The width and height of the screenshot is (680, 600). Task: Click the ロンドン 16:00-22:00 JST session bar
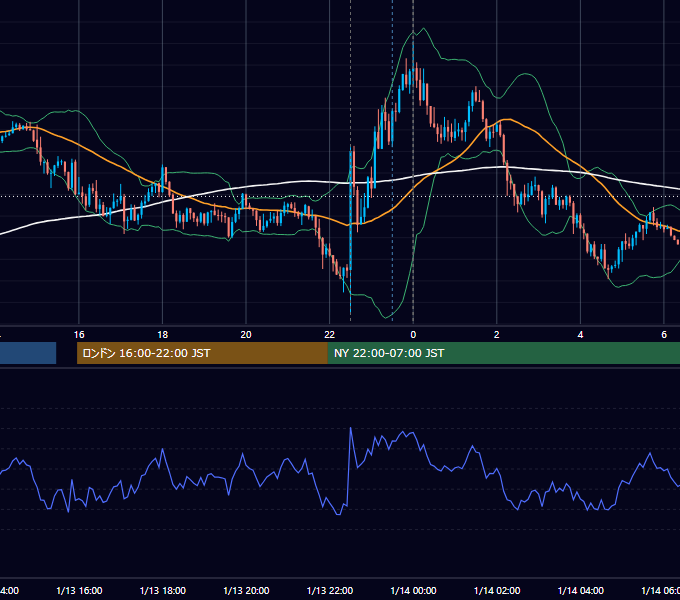202,353
